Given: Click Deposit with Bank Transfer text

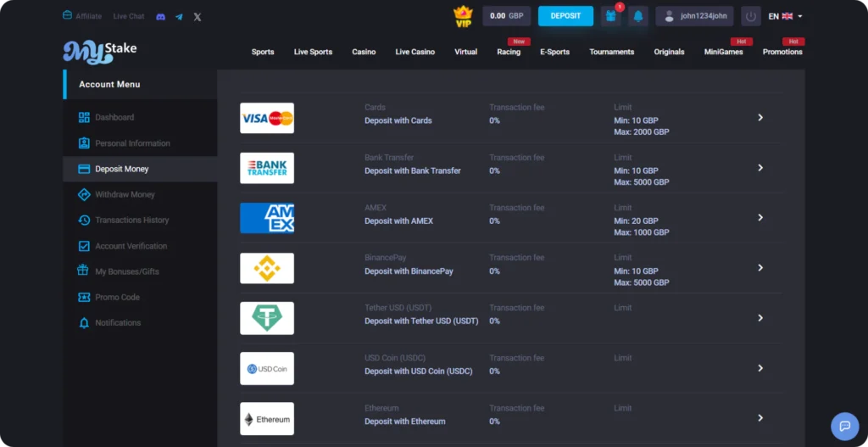Looking at the screenshot, I should click(413, 170).
